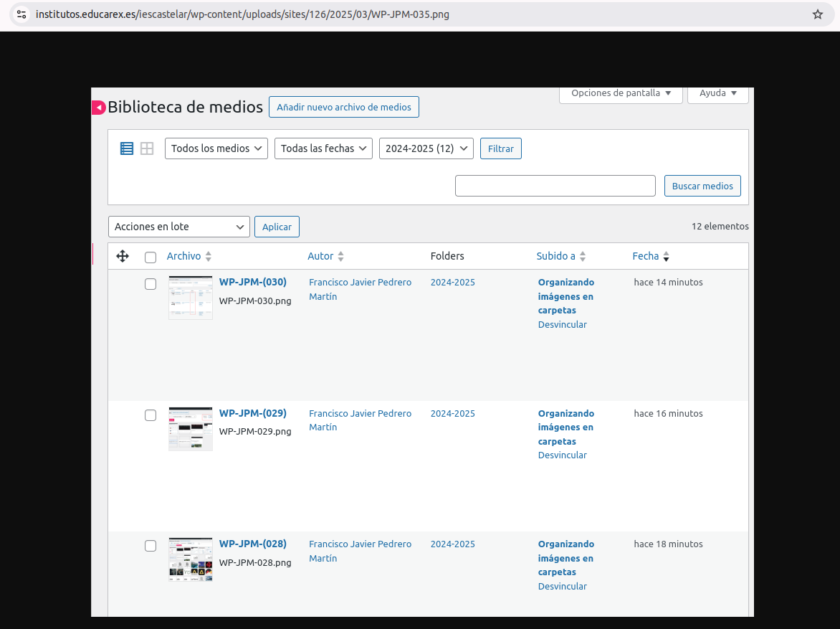The image size is (840, 629).
Task: Toggle select-all checkbox in table header
Action: 151,257
